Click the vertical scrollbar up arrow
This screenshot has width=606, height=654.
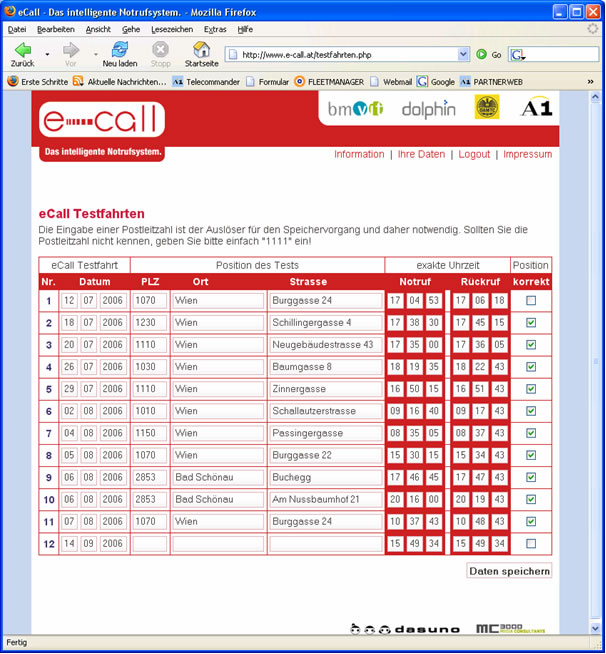coord(595,98)
